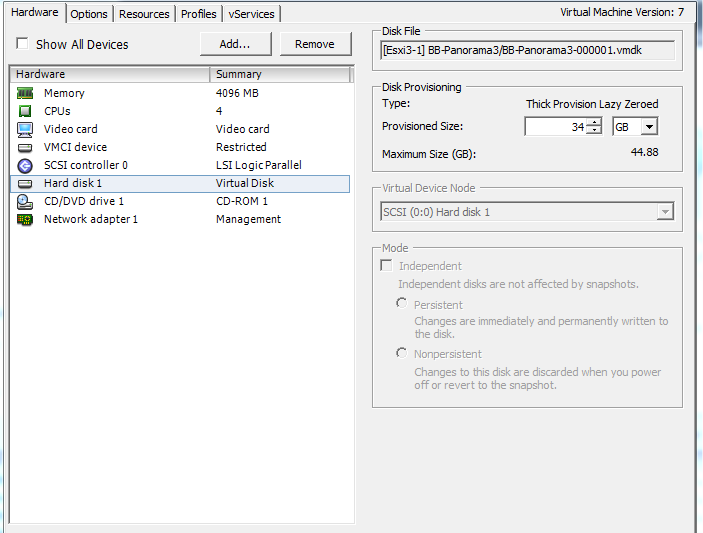This screenshot has width=703, height=533.
Task: Switch to the Options tab
Action: [x=89, y=14]
